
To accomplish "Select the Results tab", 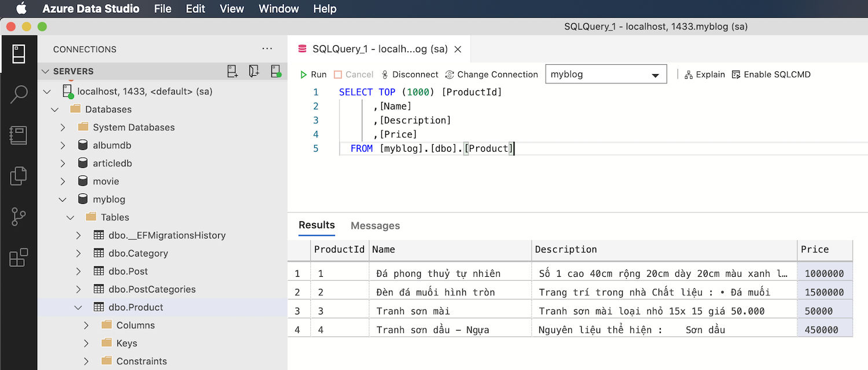I will pyautogui.click(x=317, y=225).
